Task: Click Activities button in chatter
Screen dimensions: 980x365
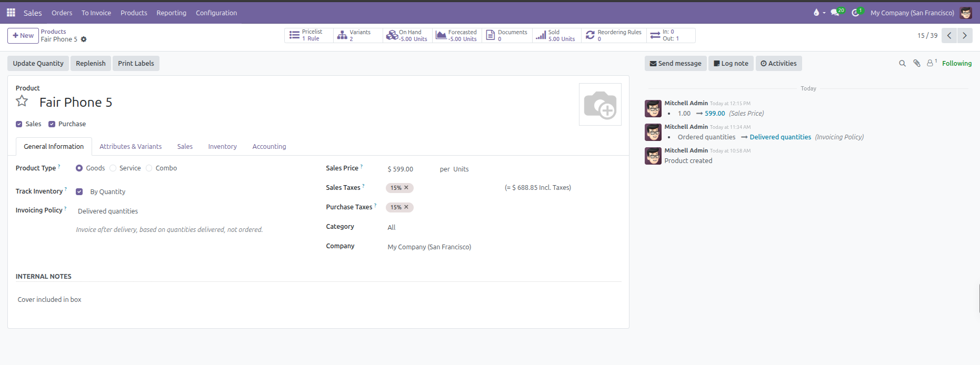Action: 778,64
